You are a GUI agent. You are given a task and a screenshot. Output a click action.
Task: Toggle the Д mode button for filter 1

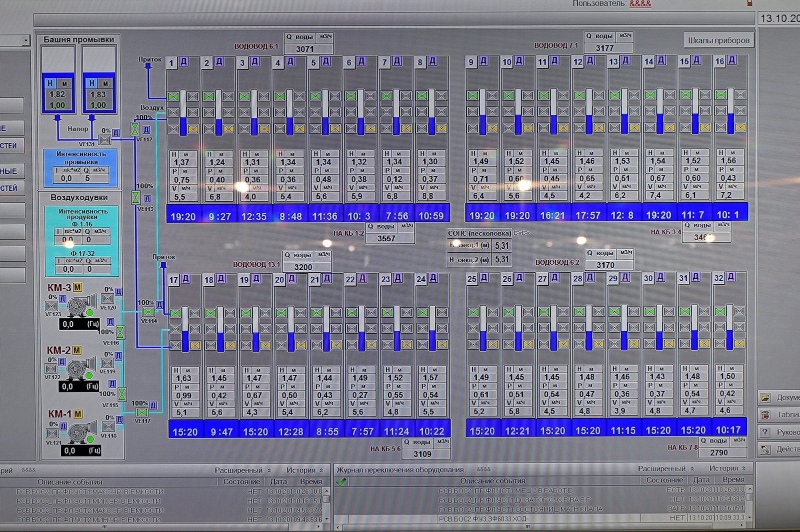[x=184, y=62]
